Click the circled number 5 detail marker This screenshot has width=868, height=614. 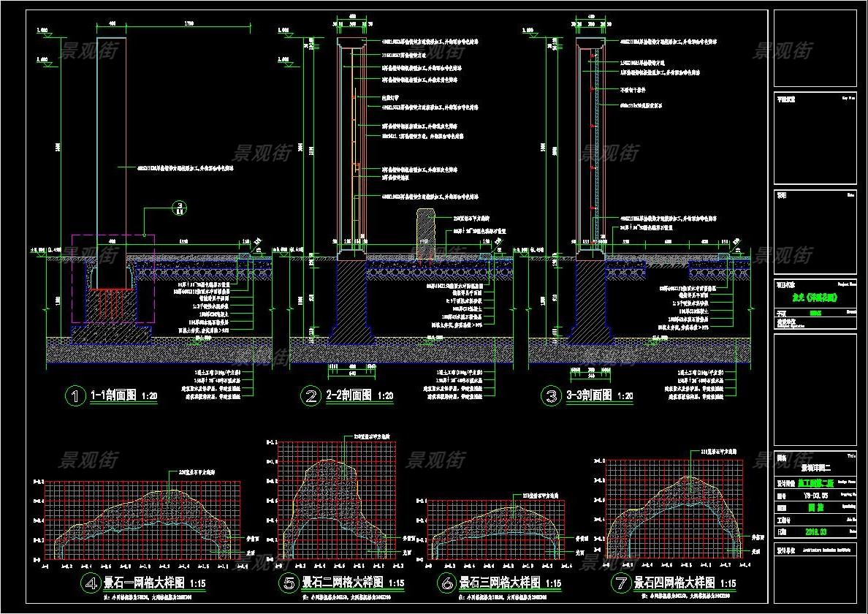click(x=289, y=583)
